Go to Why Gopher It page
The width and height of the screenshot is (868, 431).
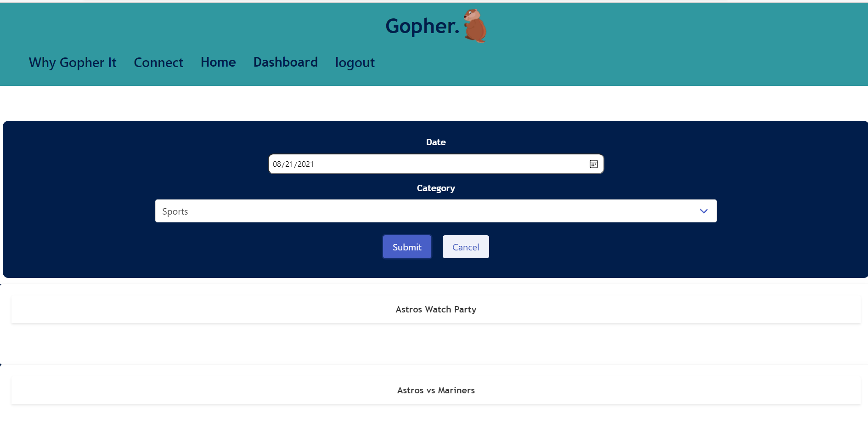[x=73, y=62]
